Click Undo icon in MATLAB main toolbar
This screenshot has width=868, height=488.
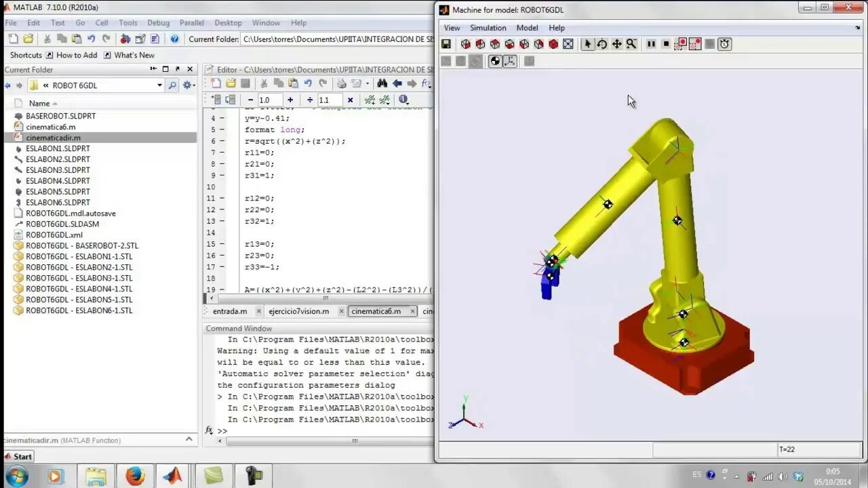pyautogui.click(x=92, y=39)
